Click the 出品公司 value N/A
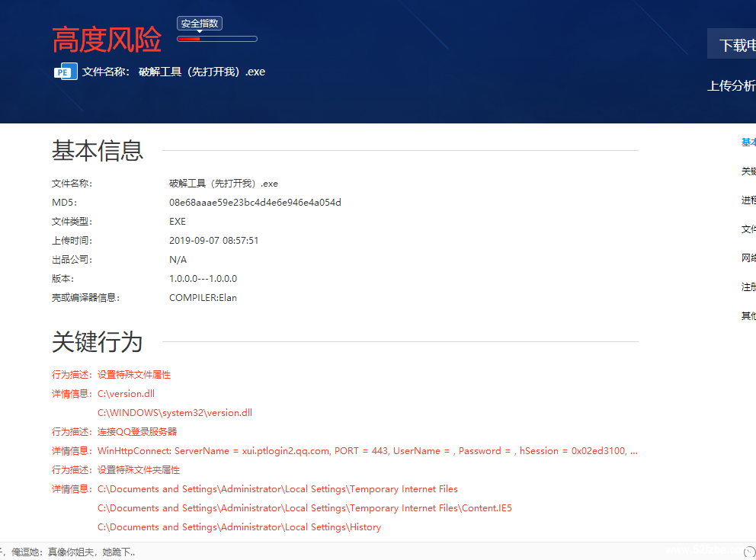Image resolution: width=756 pixels, height=560 pixels. 178,259
